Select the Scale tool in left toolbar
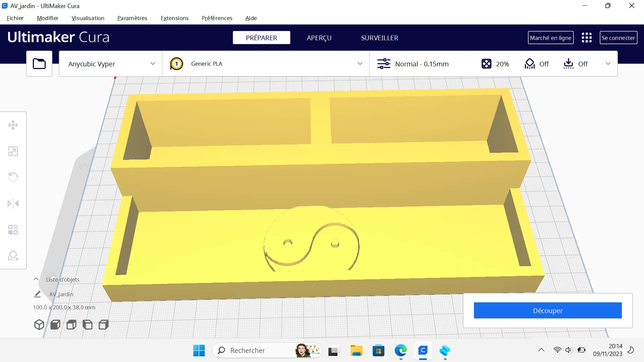 (x=13, y=151)
